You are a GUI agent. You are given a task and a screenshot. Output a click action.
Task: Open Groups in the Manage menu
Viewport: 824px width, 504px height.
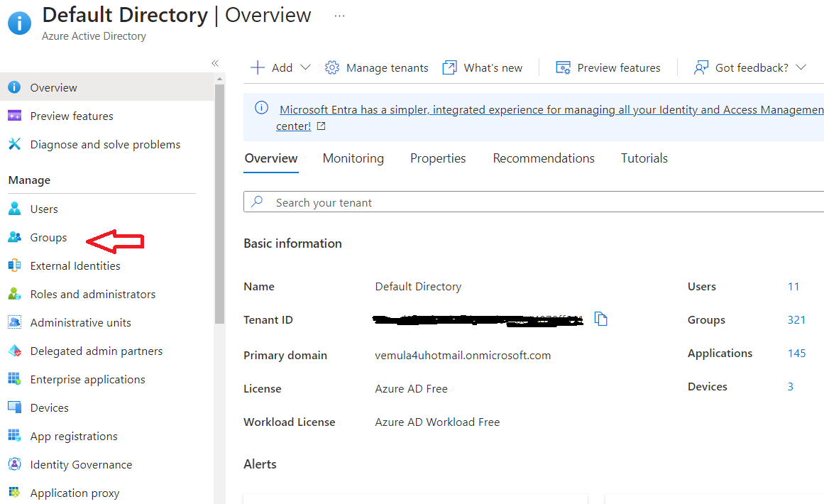(x=48, y=238)
